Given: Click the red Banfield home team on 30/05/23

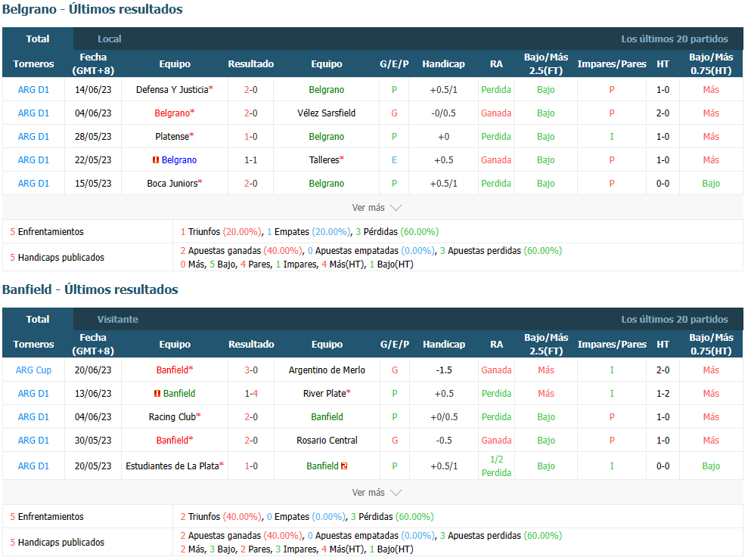Looking at the screenshot, I should coord(172,441).
